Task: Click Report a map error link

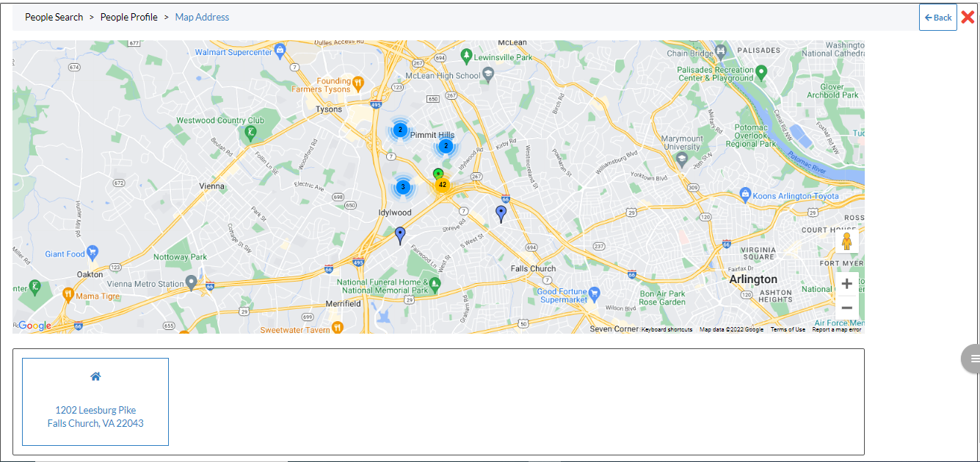Action: [837, 330]
